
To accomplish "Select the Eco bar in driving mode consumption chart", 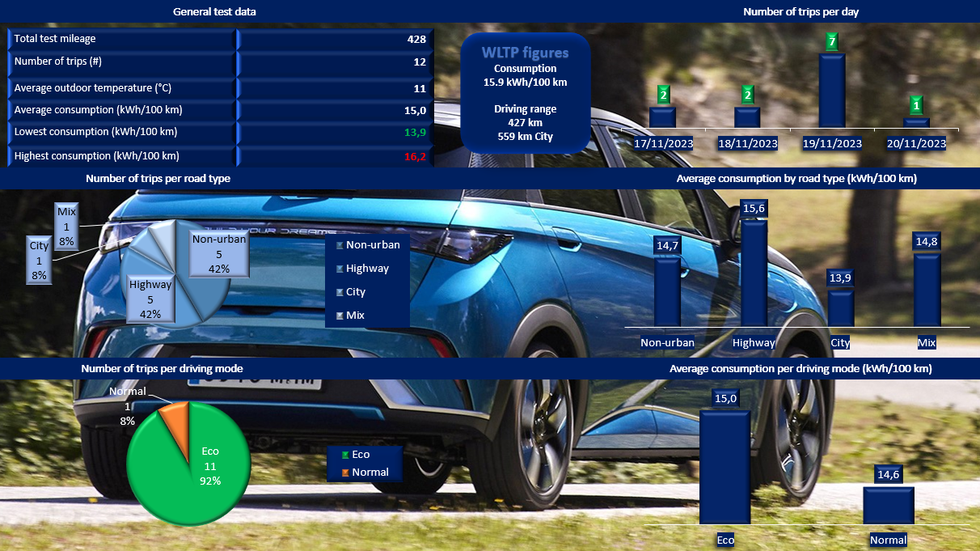I will (725, 467).
